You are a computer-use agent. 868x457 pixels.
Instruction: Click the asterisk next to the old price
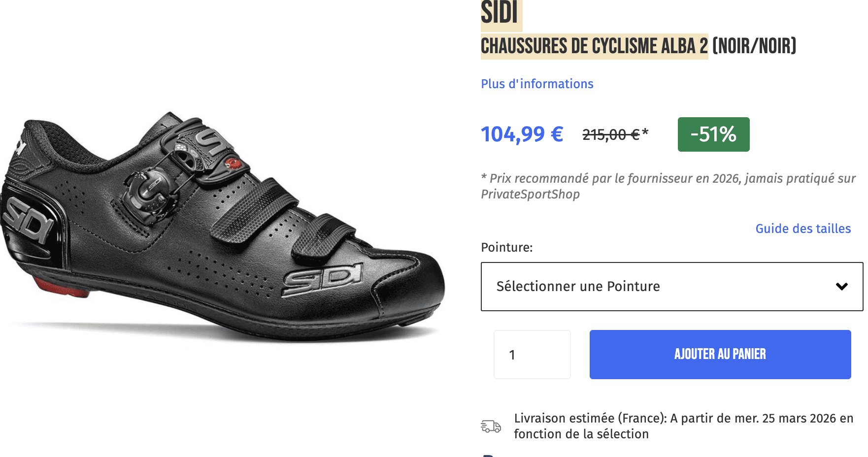[644, 131]
